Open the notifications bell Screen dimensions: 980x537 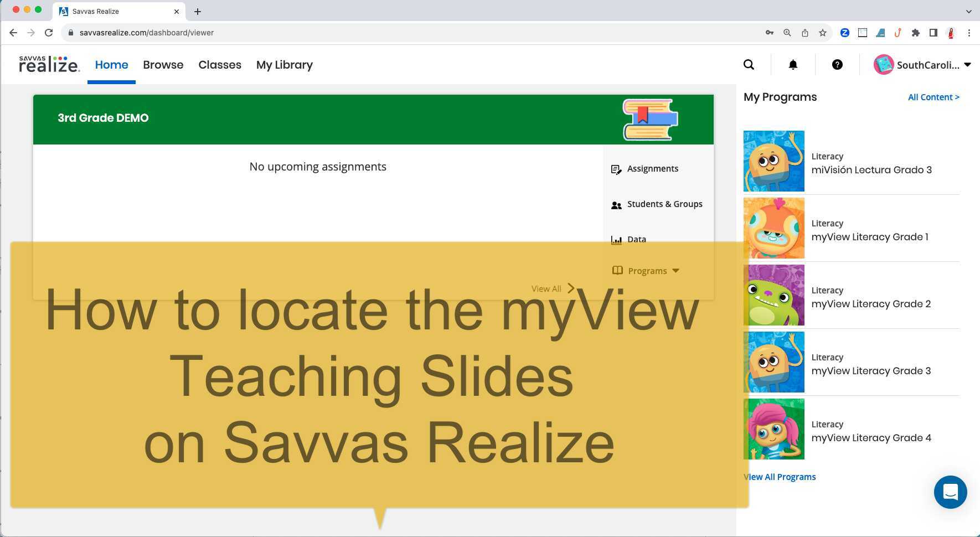[793, 65]
